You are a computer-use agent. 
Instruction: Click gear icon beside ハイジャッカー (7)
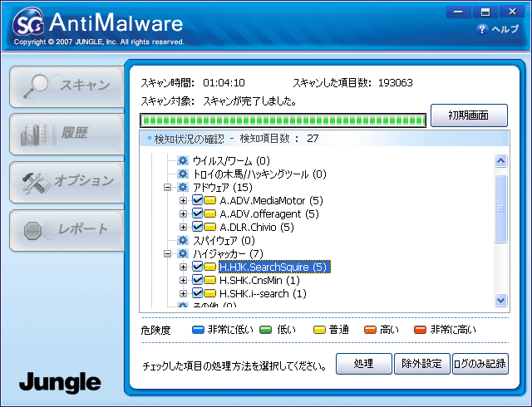click(x=183, y=253)
